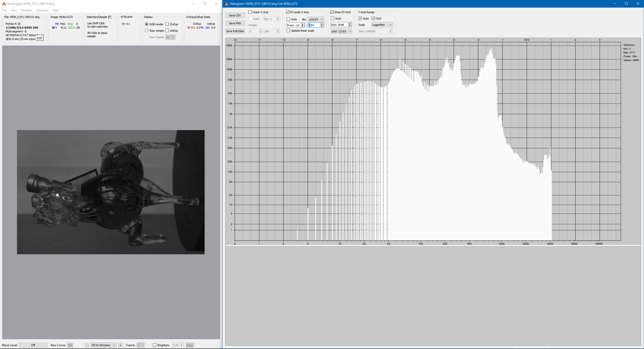Click the Save CSV button
The height and width of the screenshot is (349, 644).
235,15
